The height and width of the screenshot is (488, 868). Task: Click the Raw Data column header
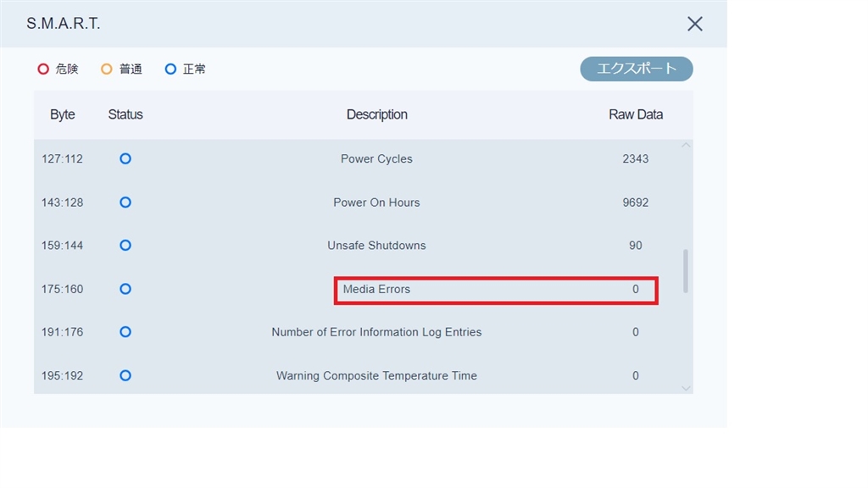pyautogui.click(x=636, y=114)
